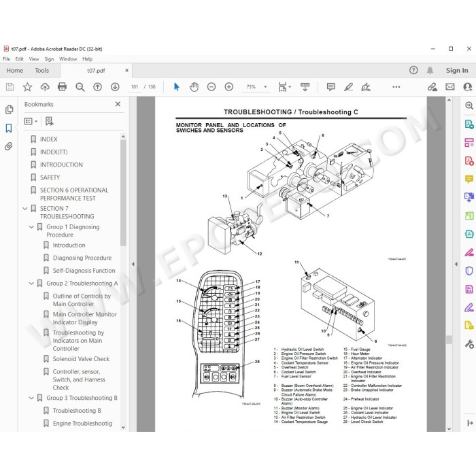
Task: Collapse Group 2 Troubleshooting A
Action: coord(31,284)
